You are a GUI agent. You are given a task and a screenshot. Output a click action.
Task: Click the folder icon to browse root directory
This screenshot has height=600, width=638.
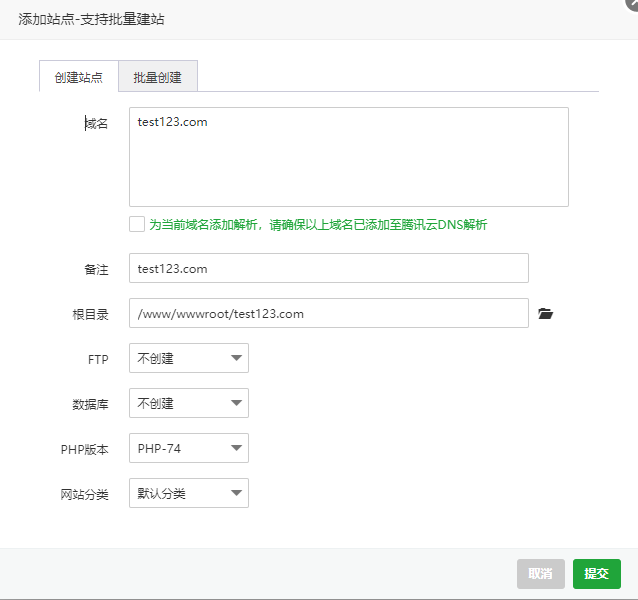point(545,314)
